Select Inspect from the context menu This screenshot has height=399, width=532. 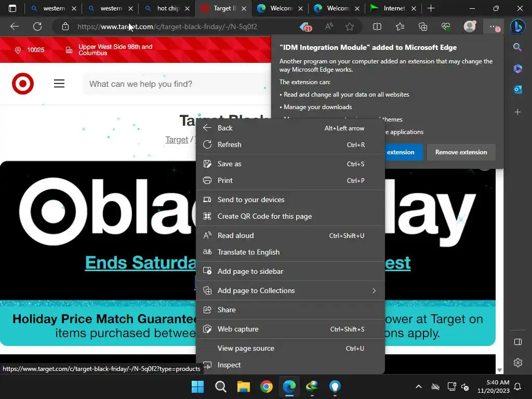[290, 365]
